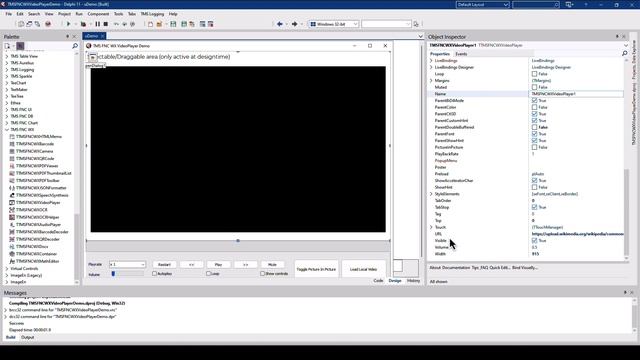The height and width of the screenshot is (360, 640).
Task: Click the Pause toolbar icon
Action: (97, 24)
